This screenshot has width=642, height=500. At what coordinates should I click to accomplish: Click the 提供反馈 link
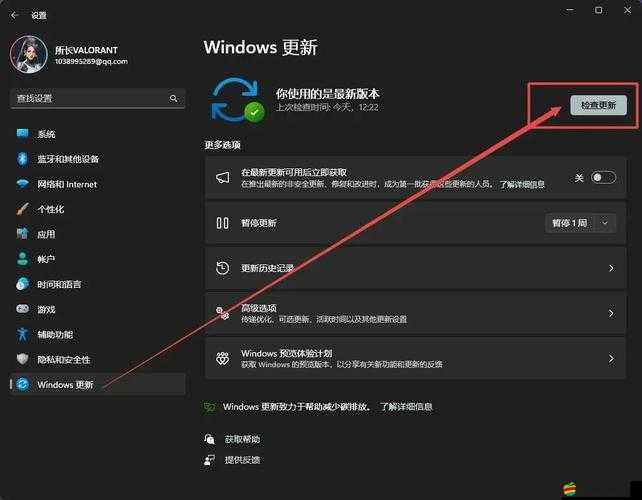[242, 460]
